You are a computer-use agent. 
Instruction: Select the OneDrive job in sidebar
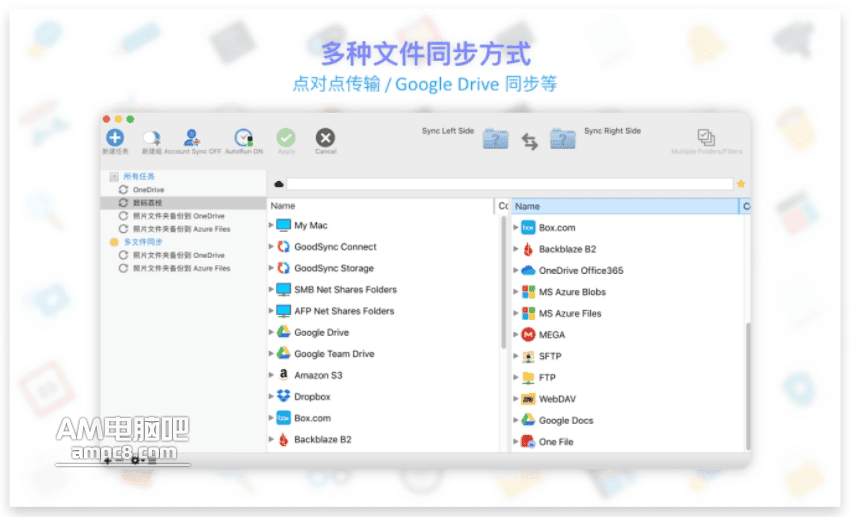(x=148, y=189)
